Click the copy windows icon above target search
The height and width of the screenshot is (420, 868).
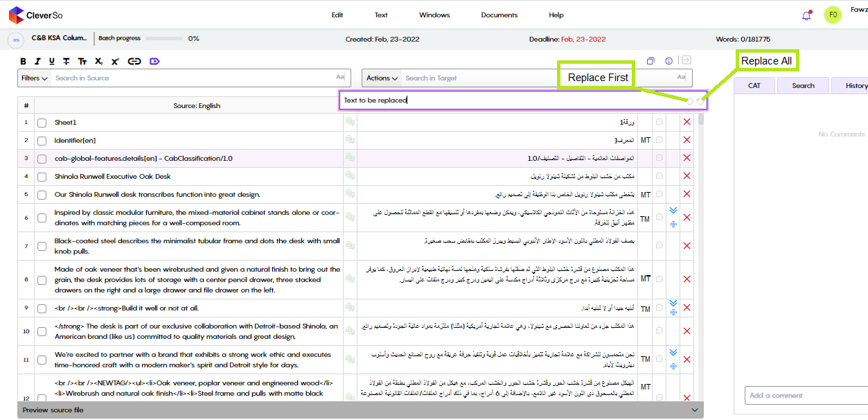(x=650, y=61)
